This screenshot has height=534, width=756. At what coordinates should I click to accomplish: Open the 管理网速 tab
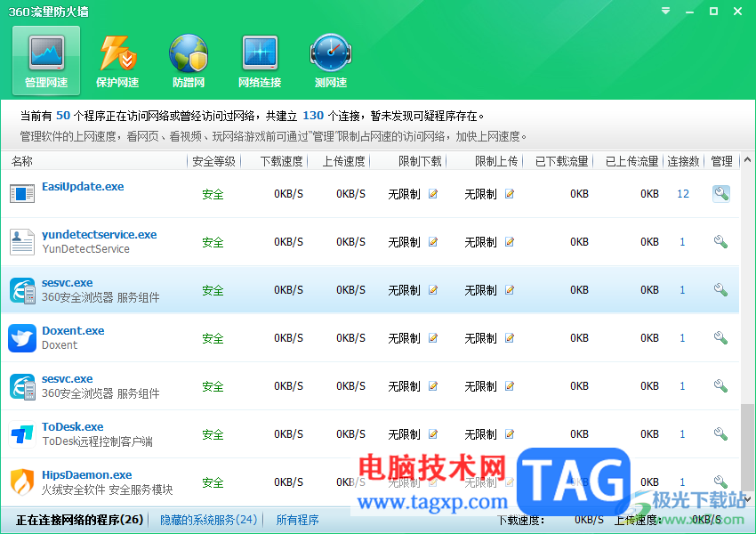(x=46, y=61)
